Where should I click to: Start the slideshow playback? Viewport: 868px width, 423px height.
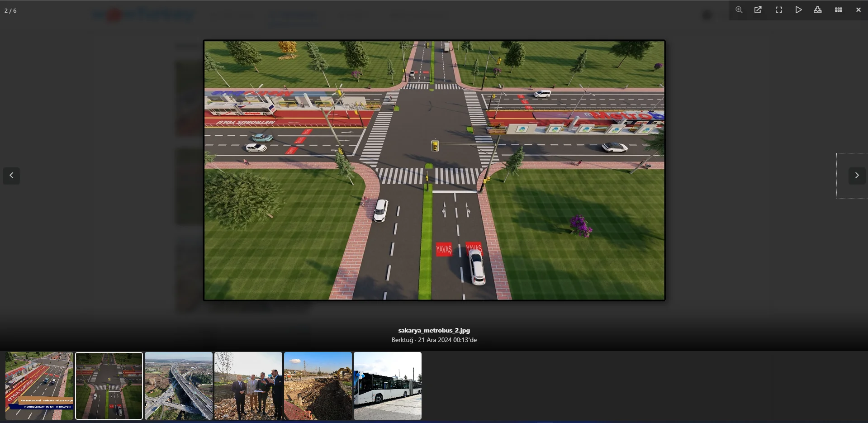click(798, 10)
